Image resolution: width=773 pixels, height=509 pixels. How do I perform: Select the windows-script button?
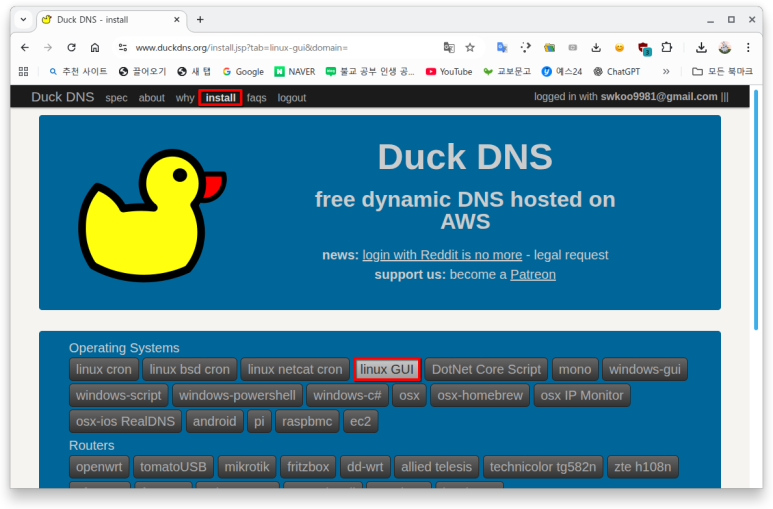pyautogui.click(x=118, y=396)
